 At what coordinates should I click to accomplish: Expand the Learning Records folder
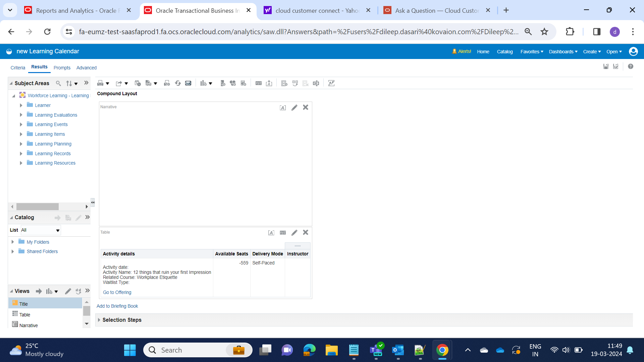pos(21,154)
